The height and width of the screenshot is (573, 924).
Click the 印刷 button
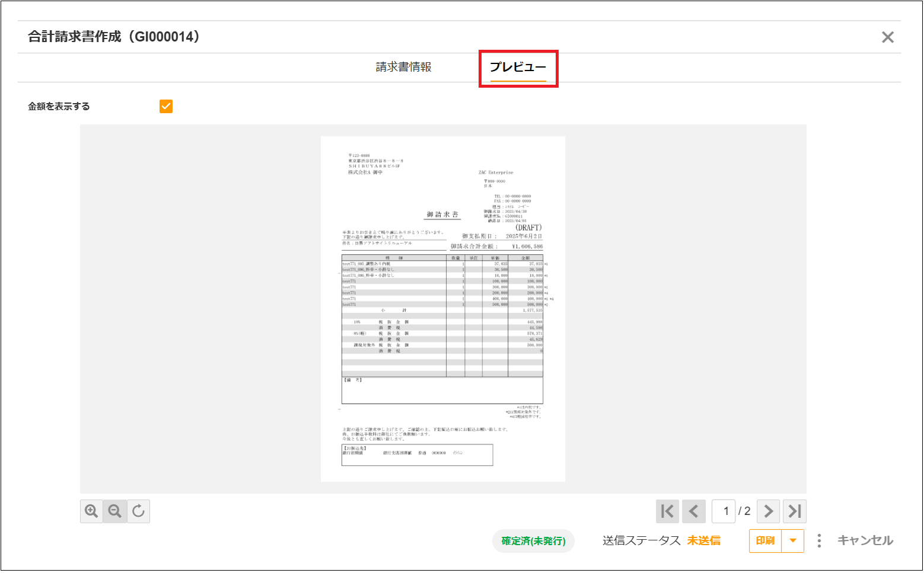click(766, 541)
